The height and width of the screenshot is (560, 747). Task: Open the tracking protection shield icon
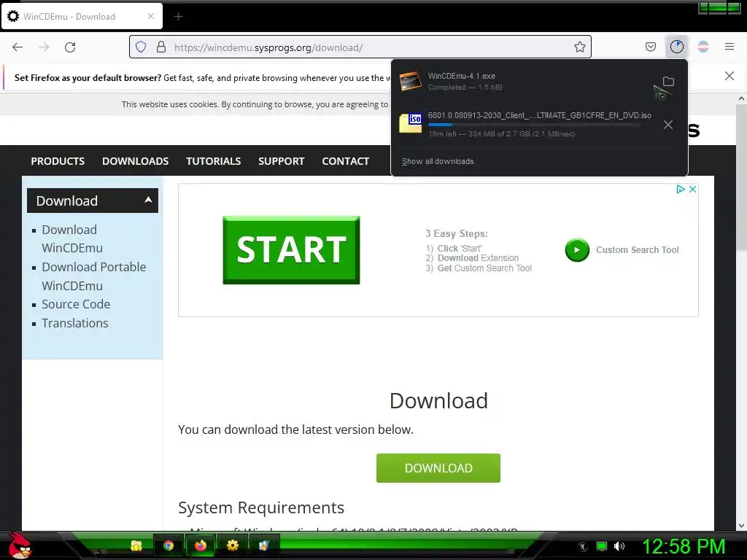point(141,47)
